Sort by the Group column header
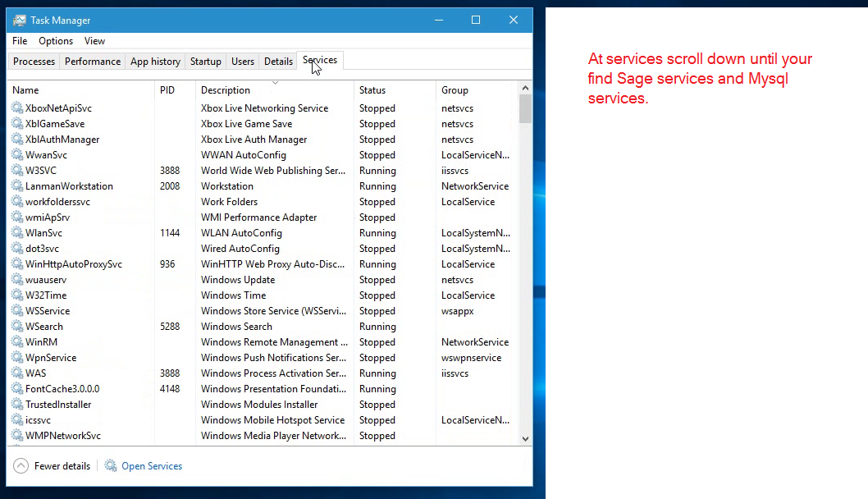This screenshot has width=868, height=499. [477, 90]
